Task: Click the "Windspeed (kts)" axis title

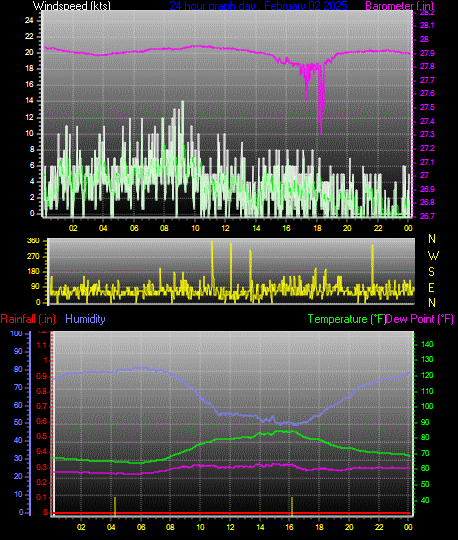Action: [72, 6]
